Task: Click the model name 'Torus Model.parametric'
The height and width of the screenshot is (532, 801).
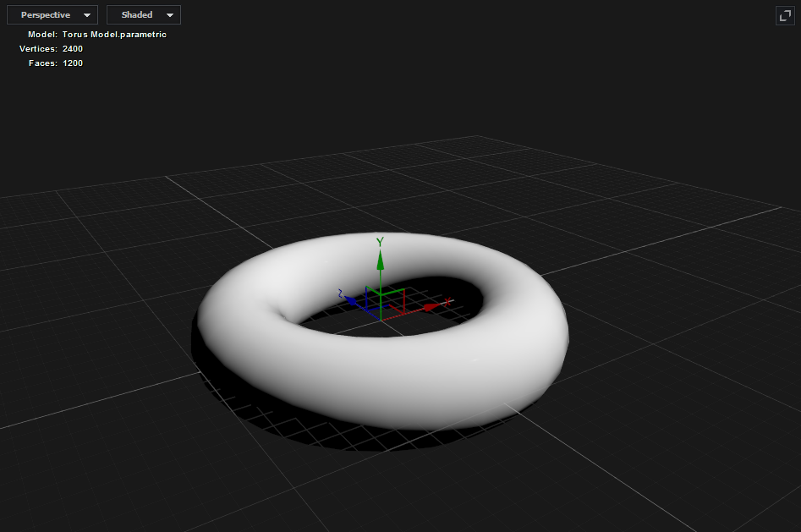Action: coord(114,34)
